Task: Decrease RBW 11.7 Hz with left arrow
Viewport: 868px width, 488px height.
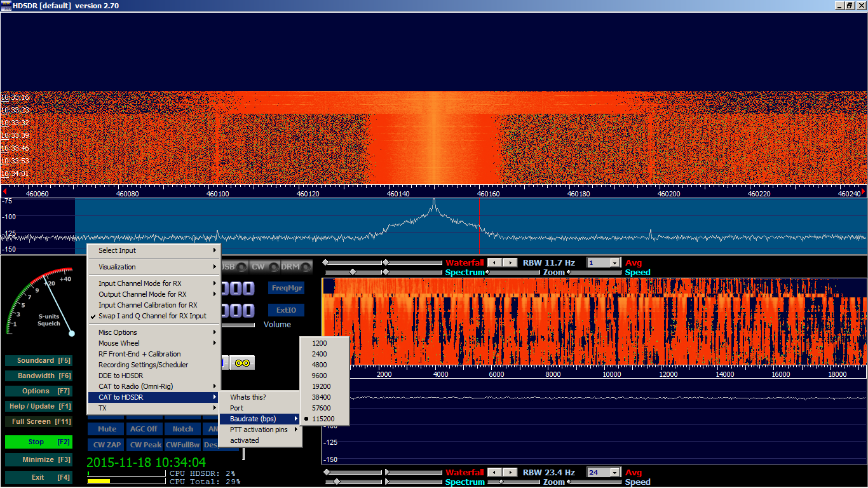Action: 495,262
